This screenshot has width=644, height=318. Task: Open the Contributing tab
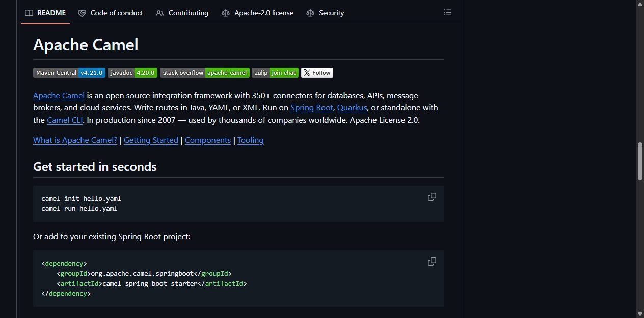(x=182, y=13)
